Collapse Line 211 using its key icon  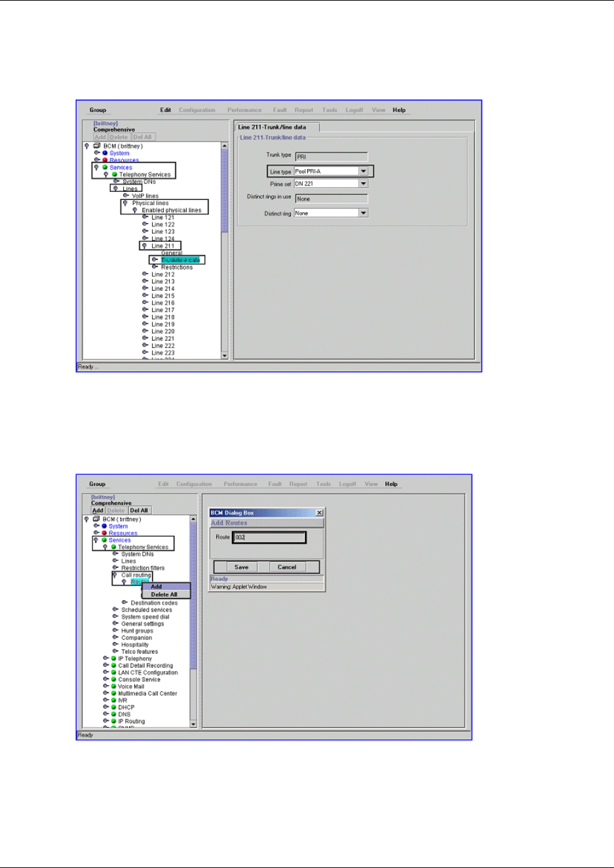tap(144, 246)
